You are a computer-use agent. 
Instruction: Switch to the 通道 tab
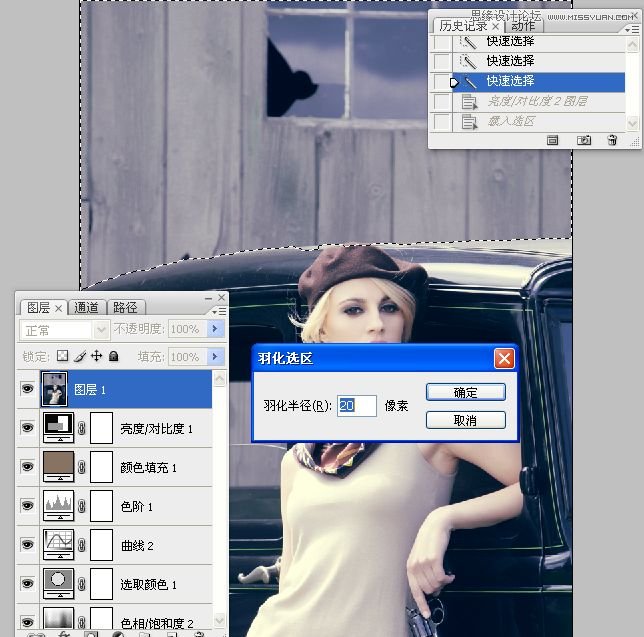tap(87, 308)
